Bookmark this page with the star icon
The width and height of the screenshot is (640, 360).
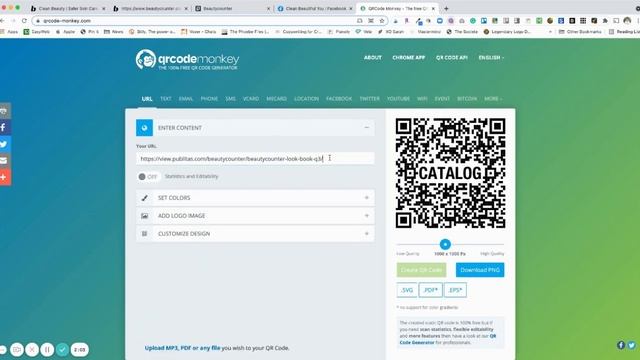[382, 20]
